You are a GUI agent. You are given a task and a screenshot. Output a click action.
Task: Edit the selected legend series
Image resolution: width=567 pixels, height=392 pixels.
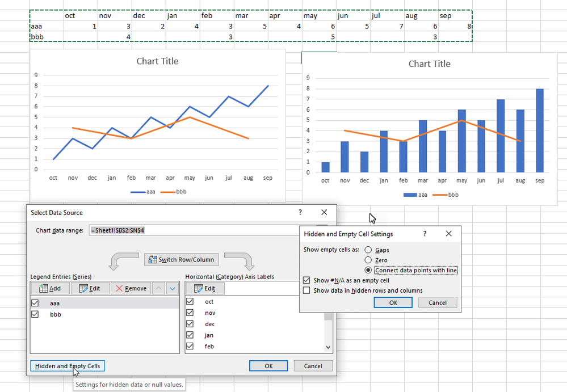pyautogui.click(x=90, y=288)
